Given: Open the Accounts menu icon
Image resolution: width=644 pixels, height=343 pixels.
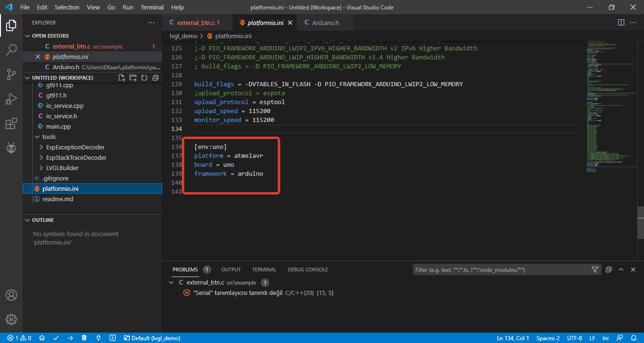Looking at the screenshot, I should pos(11,295).
